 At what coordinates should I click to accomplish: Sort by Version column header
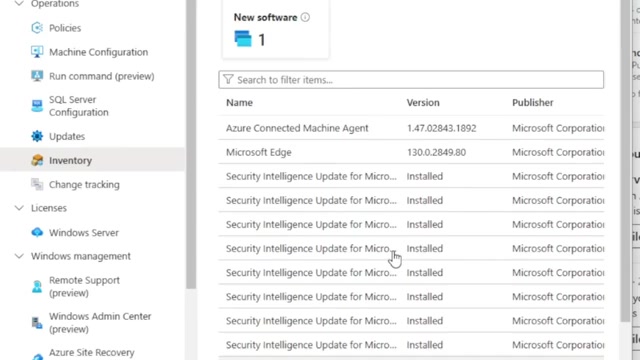tap(423, 102)
